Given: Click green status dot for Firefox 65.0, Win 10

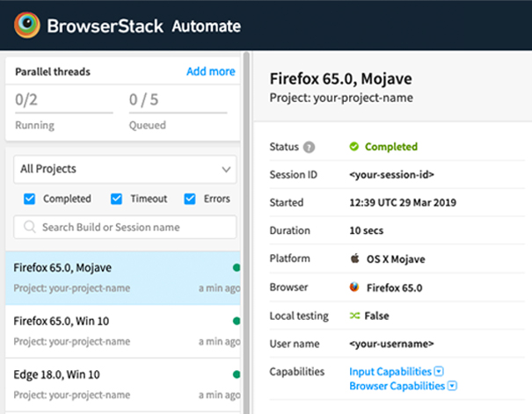Looking at the screenshot, I should point(237,321).
